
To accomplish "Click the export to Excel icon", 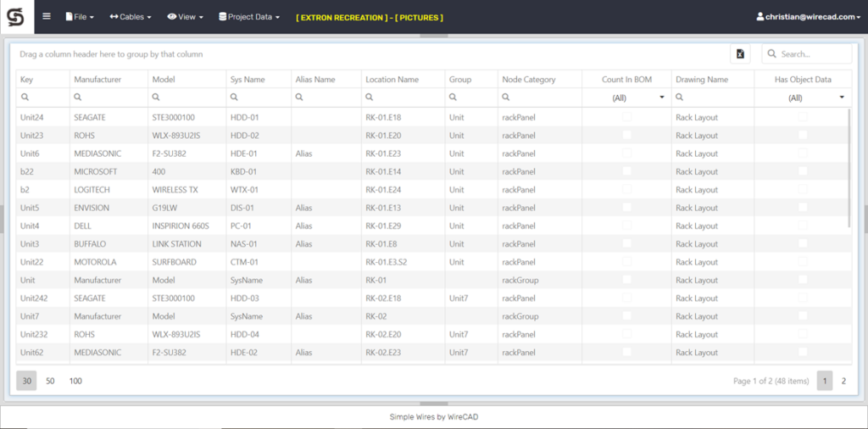I will 740,54.
